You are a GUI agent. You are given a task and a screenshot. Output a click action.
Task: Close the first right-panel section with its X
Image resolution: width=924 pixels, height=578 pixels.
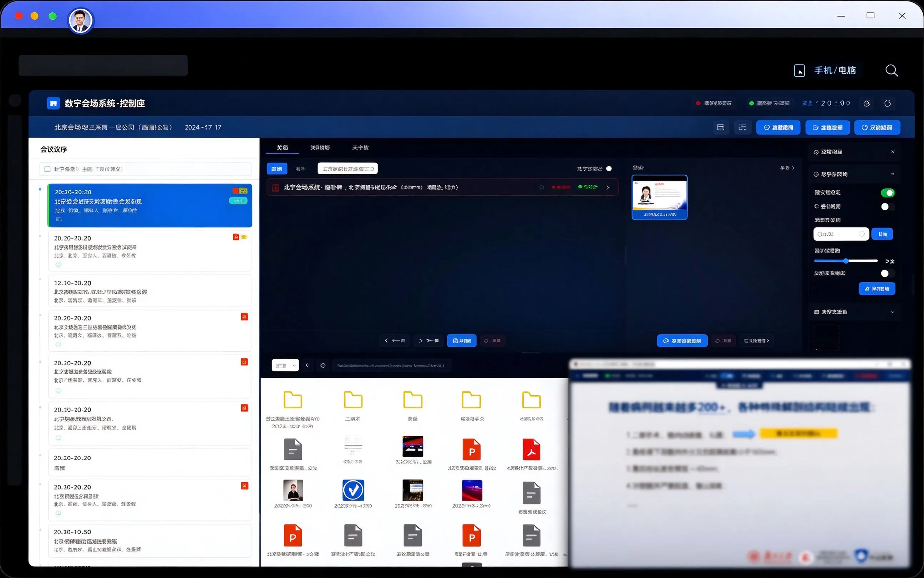[x=892, y=152]
